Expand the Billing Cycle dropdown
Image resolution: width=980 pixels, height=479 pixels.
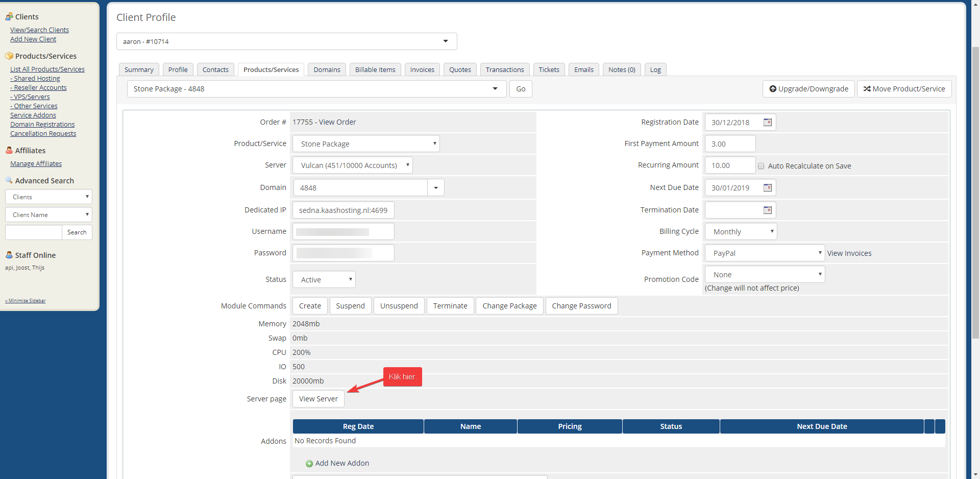pos(741,232)
